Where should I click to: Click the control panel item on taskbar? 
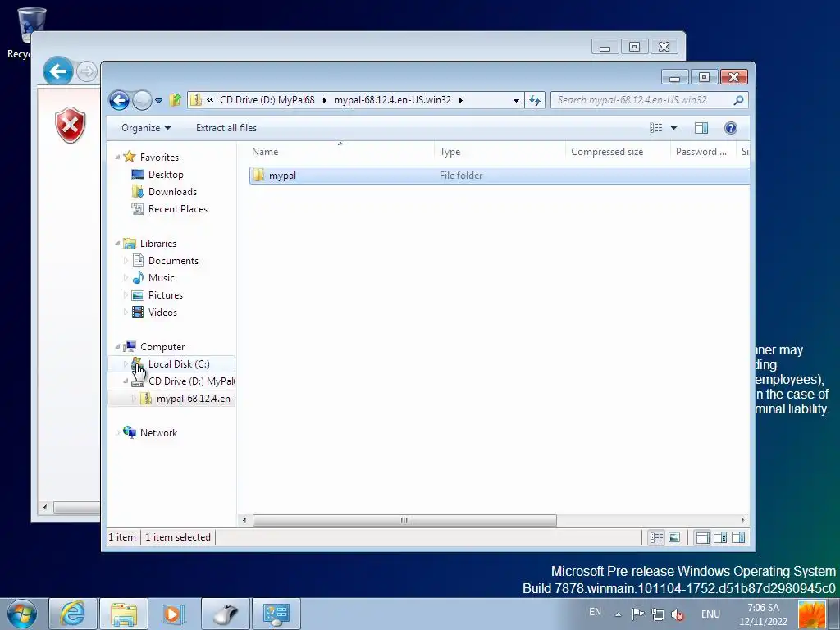[276, 614]
